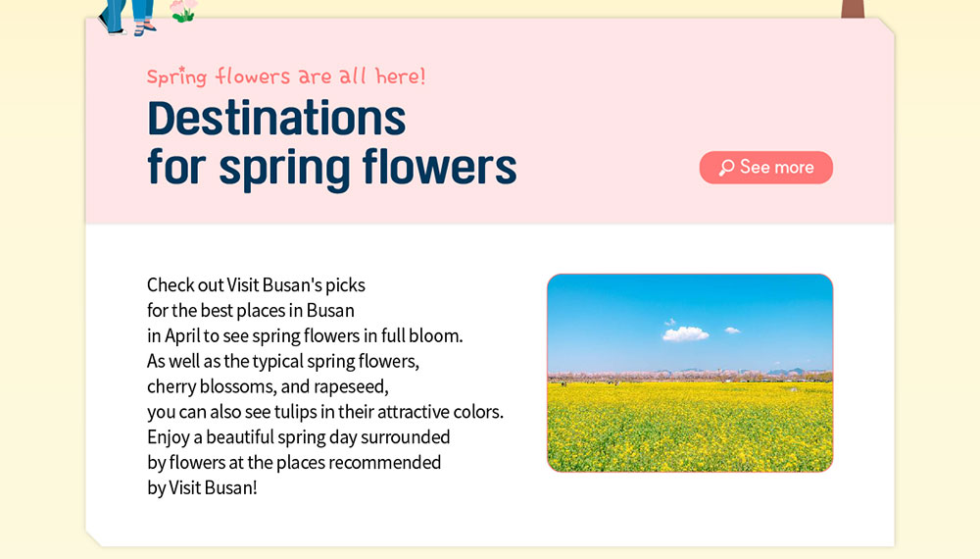The height and width of the screenshot is (559, 980).
Task: Click the Destinations heading word
Action: [276, 119]
